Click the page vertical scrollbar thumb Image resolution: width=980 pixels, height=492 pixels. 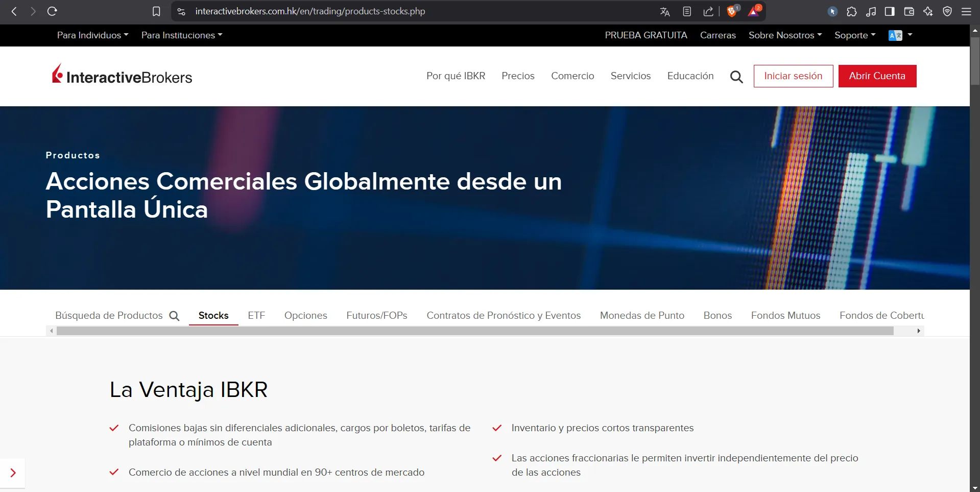(x=975, y=60)
